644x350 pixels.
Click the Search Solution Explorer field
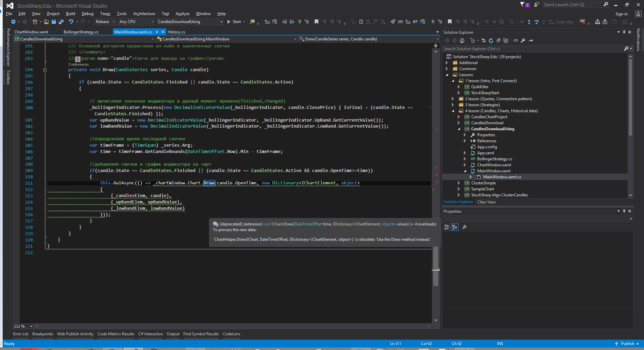(x=533, y=49)
